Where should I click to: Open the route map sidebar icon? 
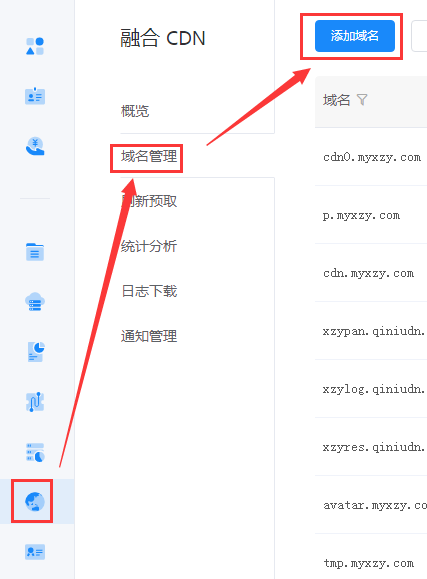[35, 402]
